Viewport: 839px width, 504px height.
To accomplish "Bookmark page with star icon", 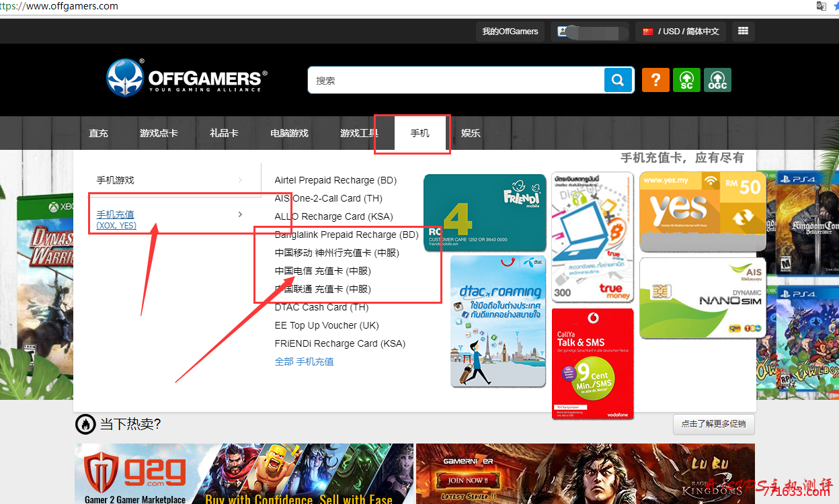I will coord(836,6).
